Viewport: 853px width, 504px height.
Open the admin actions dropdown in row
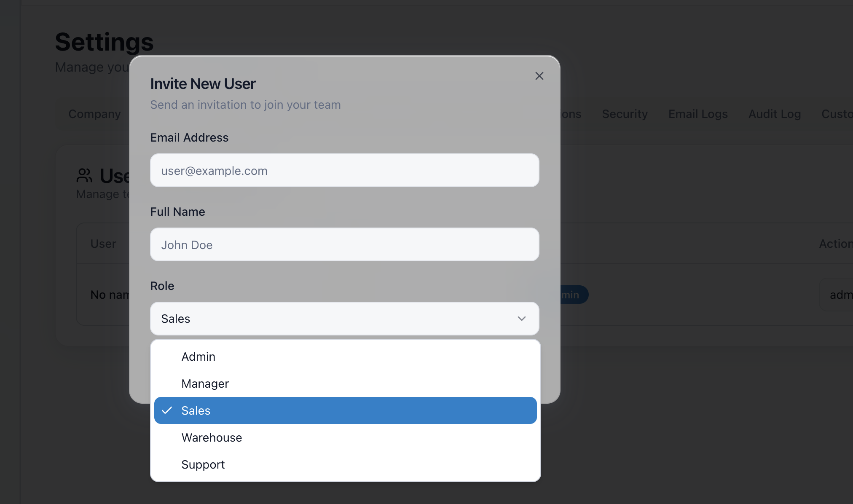pyautogui.click(x=837, y=295)
